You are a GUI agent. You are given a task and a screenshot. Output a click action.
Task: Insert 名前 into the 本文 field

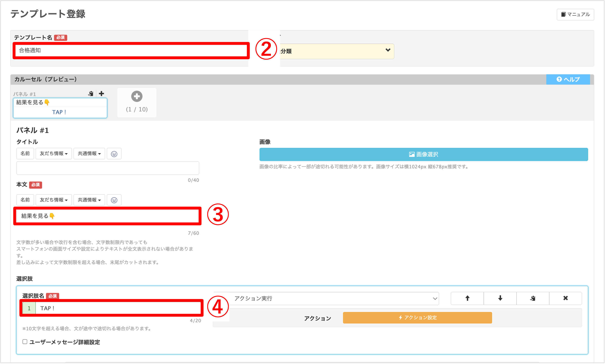(x=25, y=200)
